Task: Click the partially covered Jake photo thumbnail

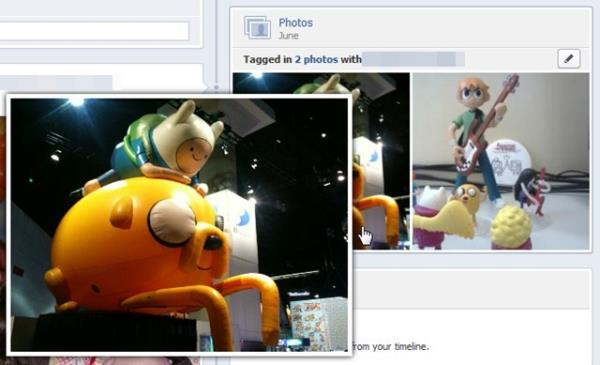Action: point(380,161)
